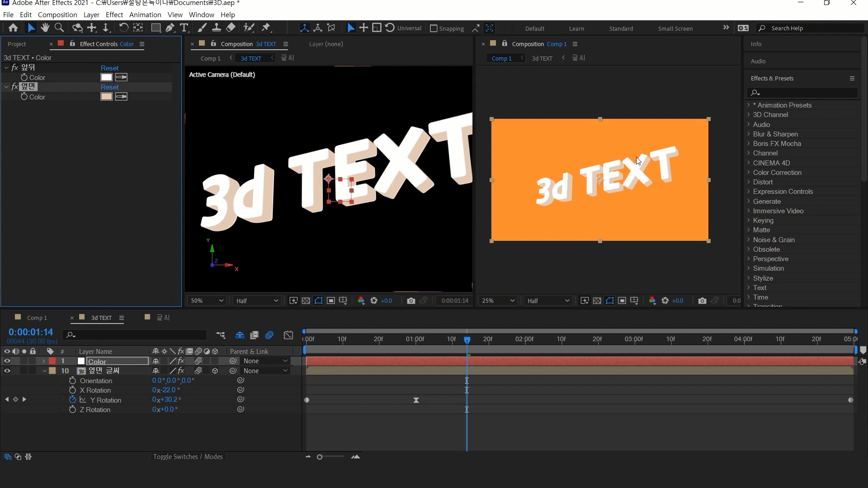Select the Horizontal Type tool
Screen dimensions: 868x488
tap(184, 28)
